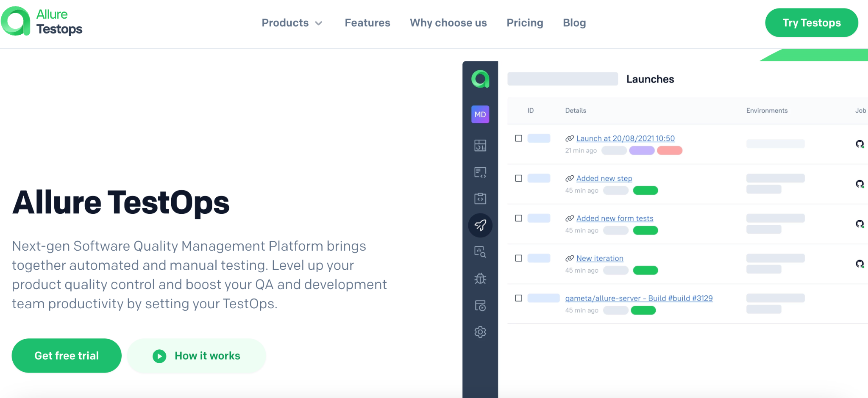Click red status pill on first launch
This screenshot has width=868, height=398.
point(669,151)
